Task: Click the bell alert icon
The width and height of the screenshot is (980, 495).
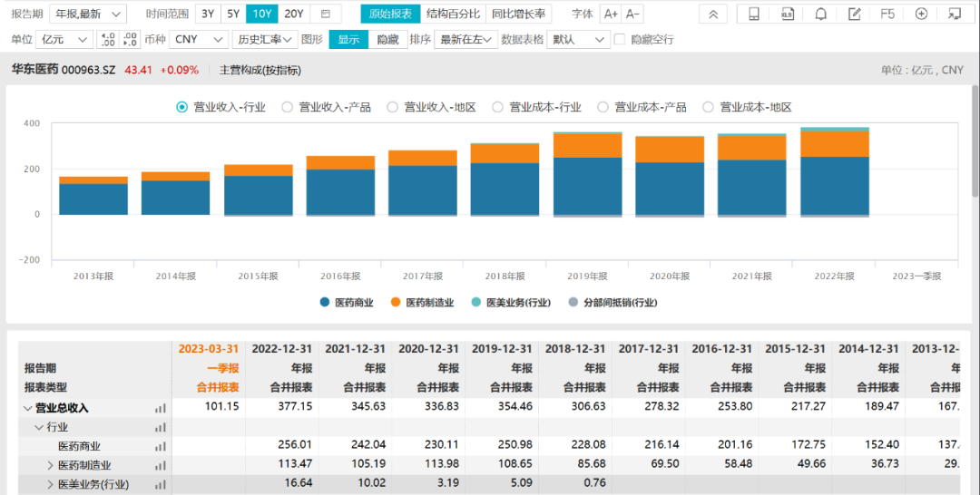Action: [820, 14]
